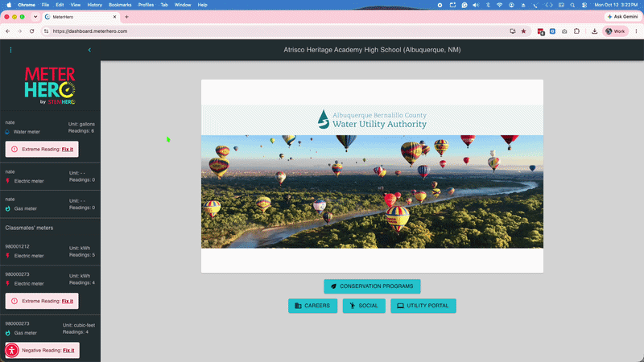
Task: Open the File menu
Action: [45, 5]
